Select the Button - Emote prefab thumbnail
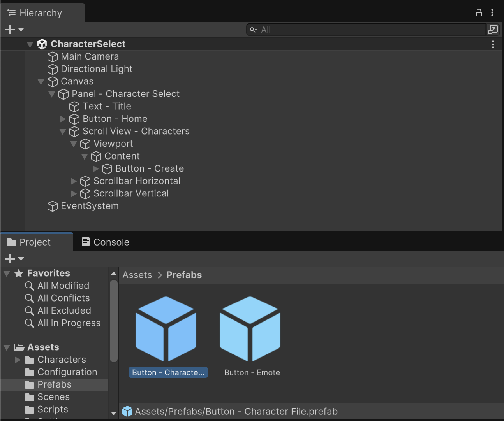This screenshot has width=504, height=421. point(250,329)
